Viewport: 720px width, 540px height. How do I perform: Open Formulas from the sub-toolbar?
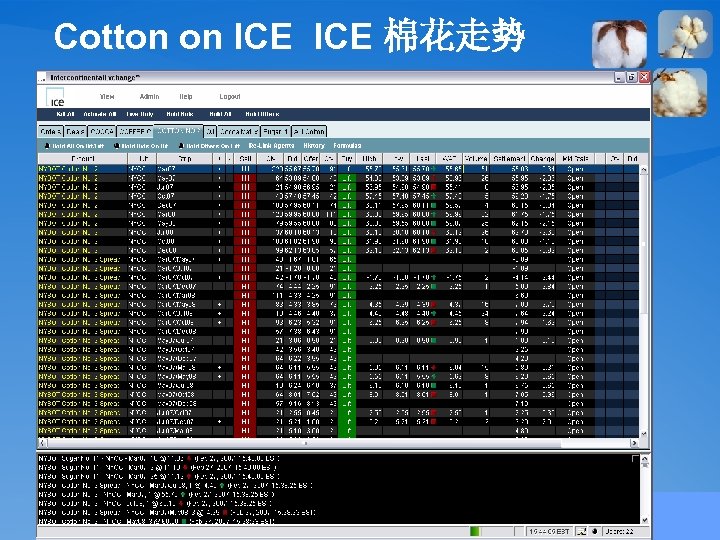click(347, 146)
